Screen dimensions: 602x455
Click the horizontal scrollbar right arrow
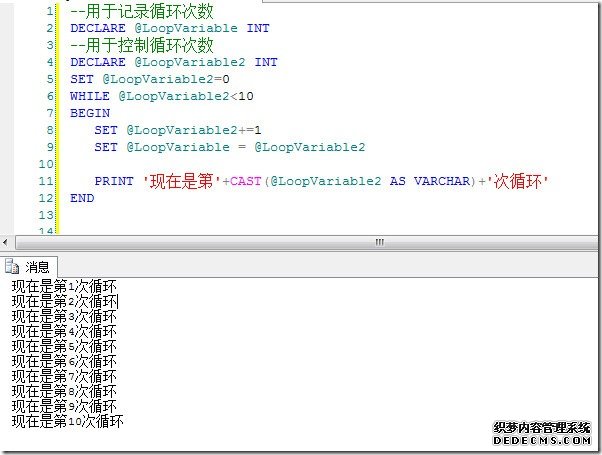click(x=595, y=243)
